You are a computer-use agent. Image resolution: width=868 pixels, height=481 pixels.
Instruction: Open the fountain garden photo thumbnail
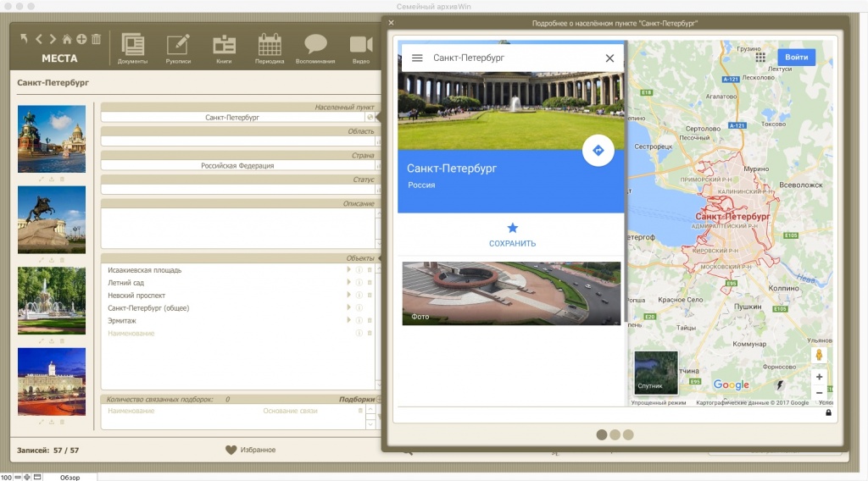click(52, 301)
